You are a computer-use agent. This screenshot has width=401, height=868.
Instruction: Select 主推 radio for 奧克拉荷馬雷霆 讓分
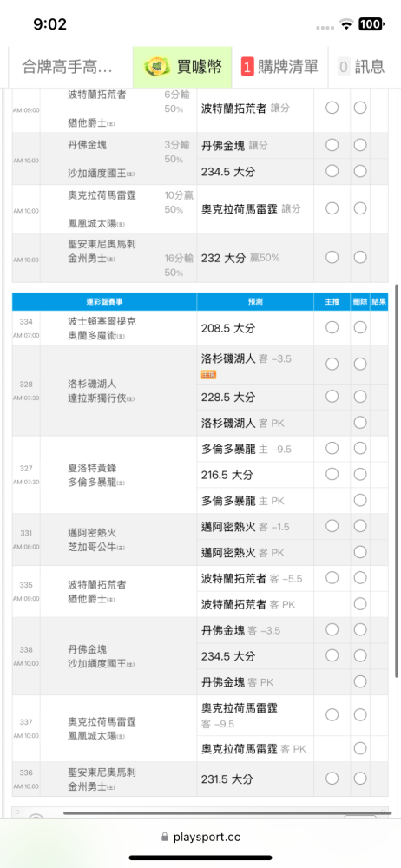pos(332,208)
